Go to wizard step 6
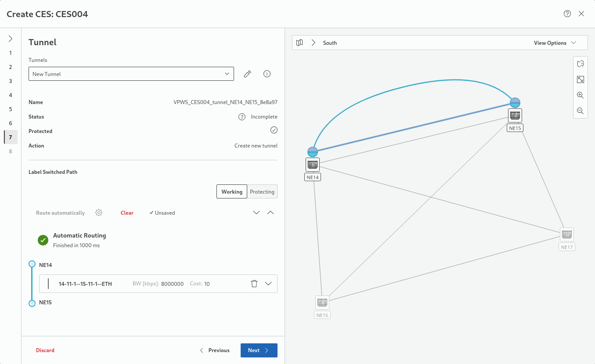This screenshot has height=364, width=595. point(11,123)
